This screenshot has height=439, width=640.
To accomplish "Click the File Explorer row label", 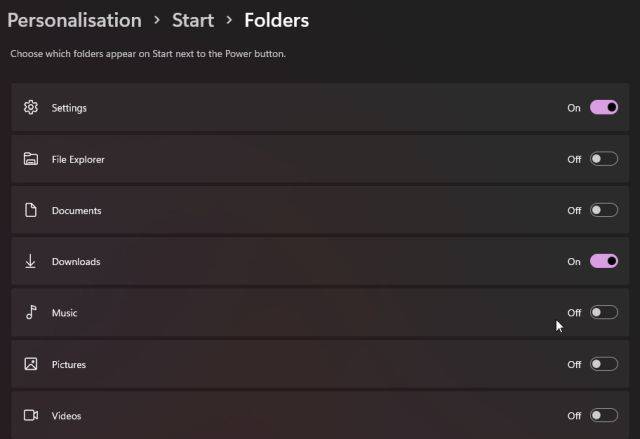I will [78, 159].
